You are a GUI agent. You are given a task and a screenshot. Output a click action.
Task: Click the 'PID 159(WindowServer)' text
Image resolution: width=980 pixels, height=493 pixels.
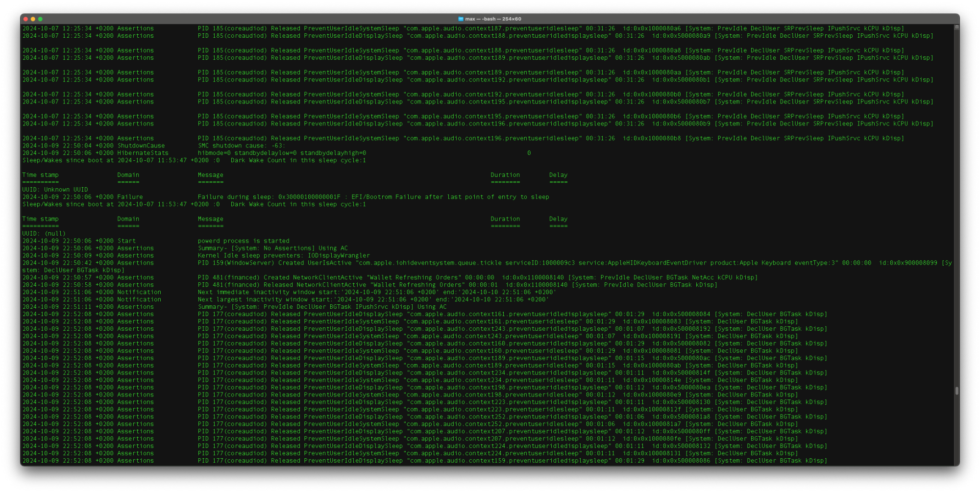pos(236,263)
